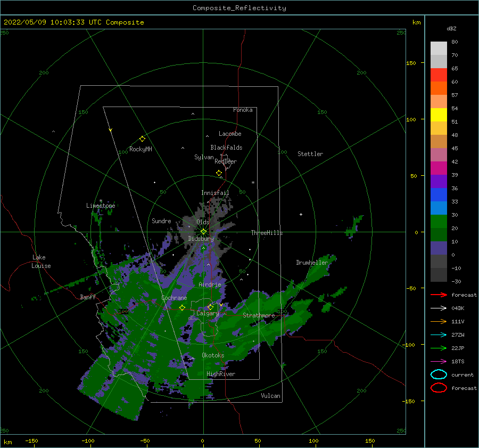Click the radar site diamond above Didsbury

coord(203,232)
